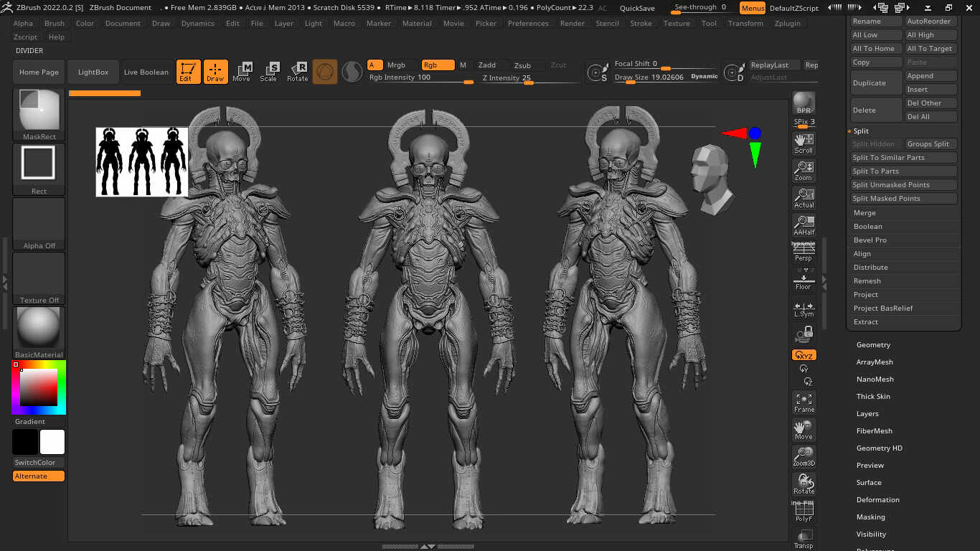Run BPR render button

pyautogui.click(x=804, y=103)
